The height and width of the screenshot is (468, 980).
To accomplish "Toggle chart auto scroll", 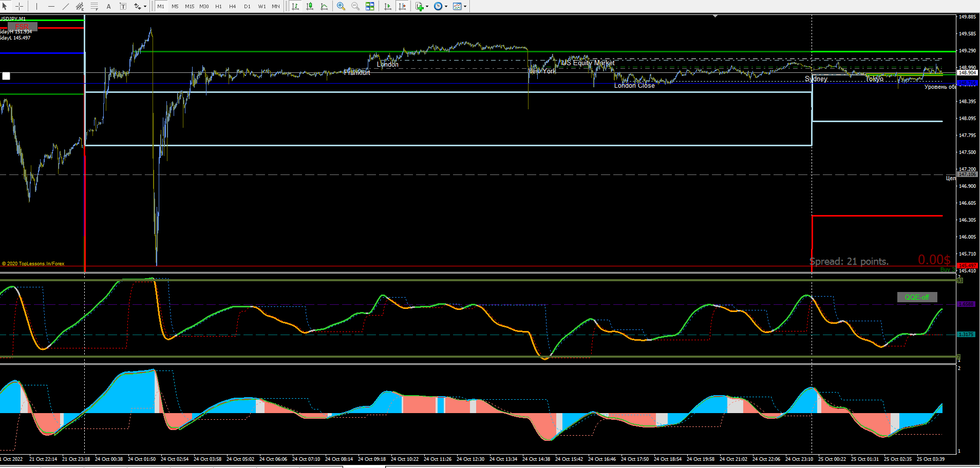I will tap(388, 6).
